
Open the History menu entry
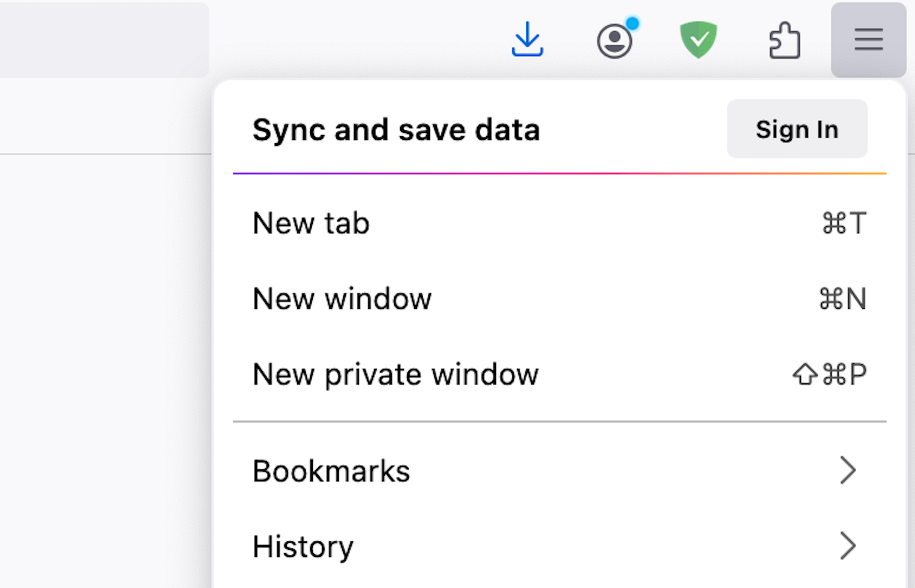(303, 546)
